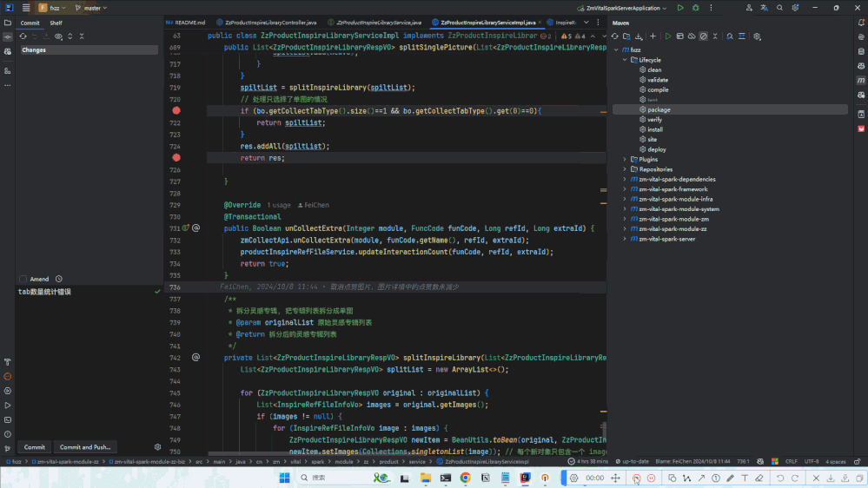Collapse the Lifecycle node in Maven

(624, 60)
